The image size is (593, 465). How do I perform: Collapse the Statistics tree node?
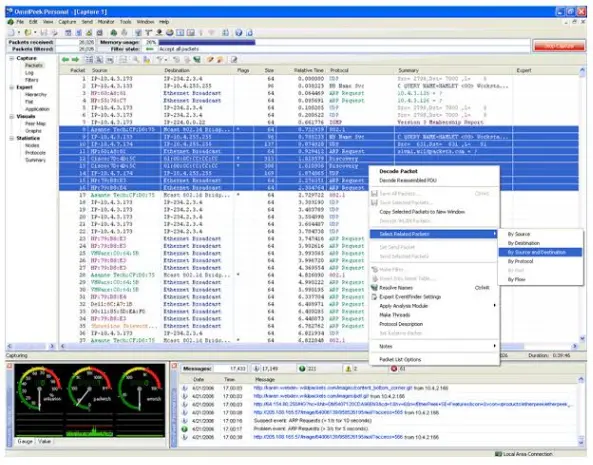12,138
